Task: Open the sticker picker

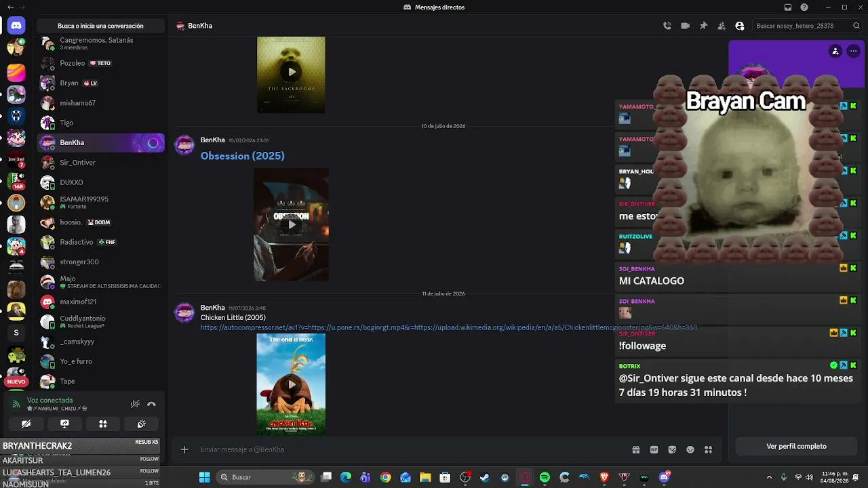Action: point(672,449)
